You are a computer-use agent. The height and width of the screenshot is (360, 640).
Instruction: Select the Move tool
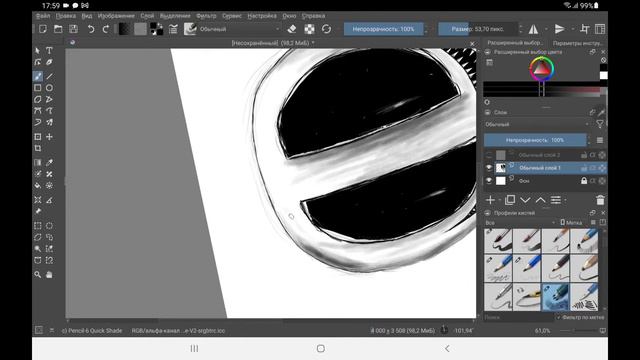[x=49, y=137]
